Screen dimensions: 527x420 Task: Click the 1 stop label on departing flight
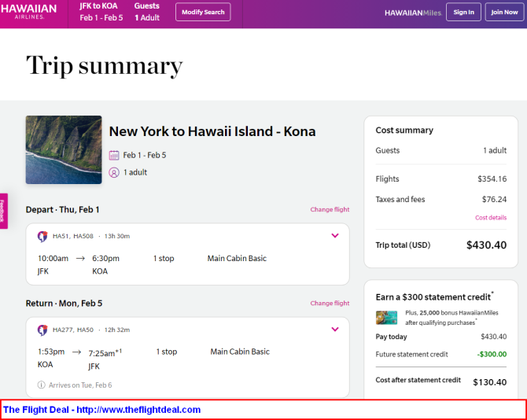coord(164,259)
